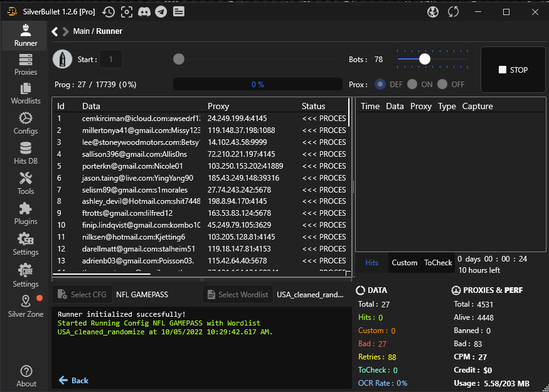Click the Status column header

[313, 106]
